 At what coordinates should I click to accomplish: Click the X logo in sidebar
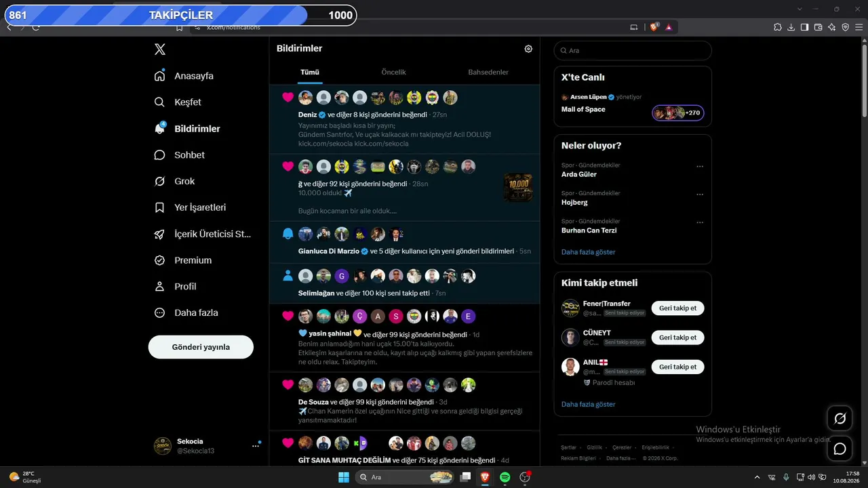159,49
